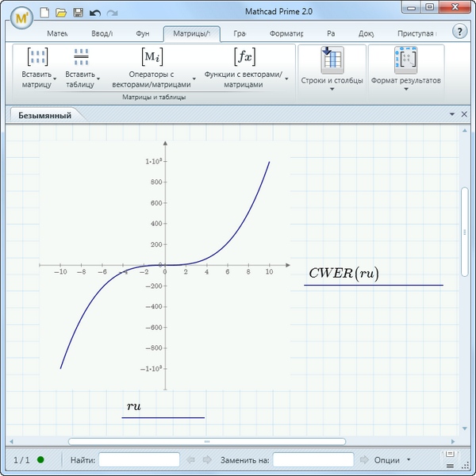Open the Help question mark button
The image size is (476, 476).
[x=459, y=31]
